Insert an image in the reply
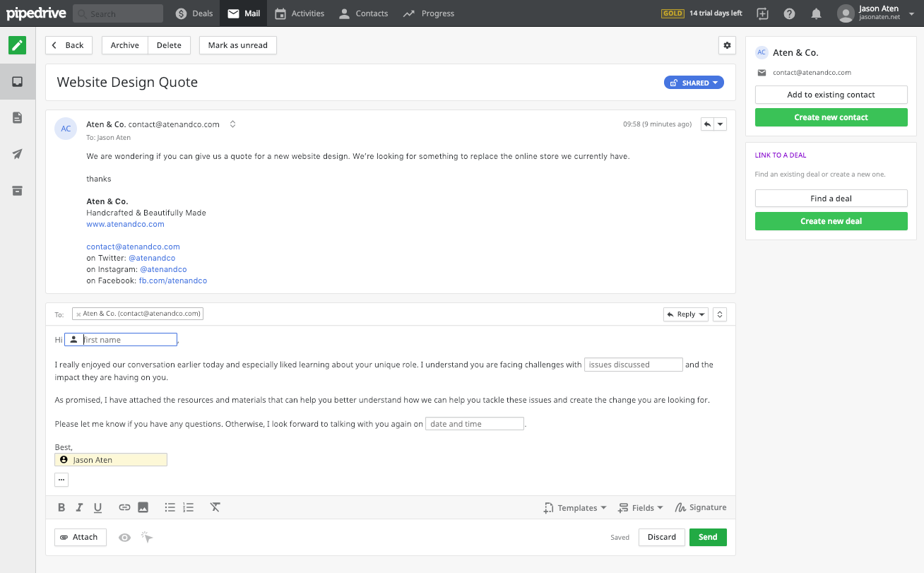Screen dimensions: 924x573 click(x=143, y=507)
